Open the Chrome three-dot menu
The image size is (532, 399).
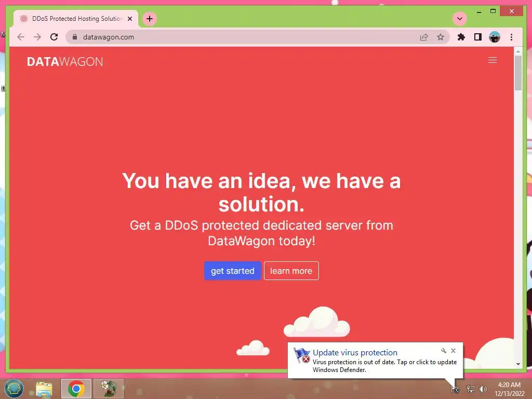point(511,37)
